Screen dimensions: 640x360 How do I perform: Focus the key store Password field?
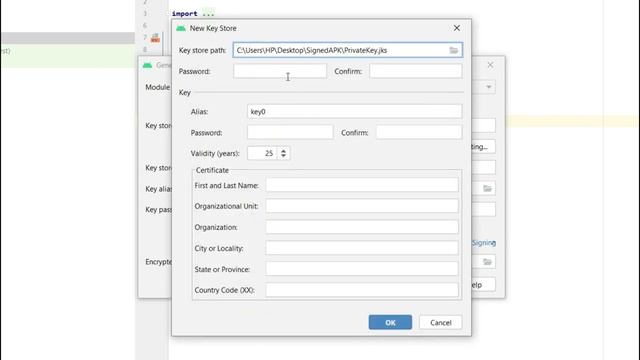point(280,71)
